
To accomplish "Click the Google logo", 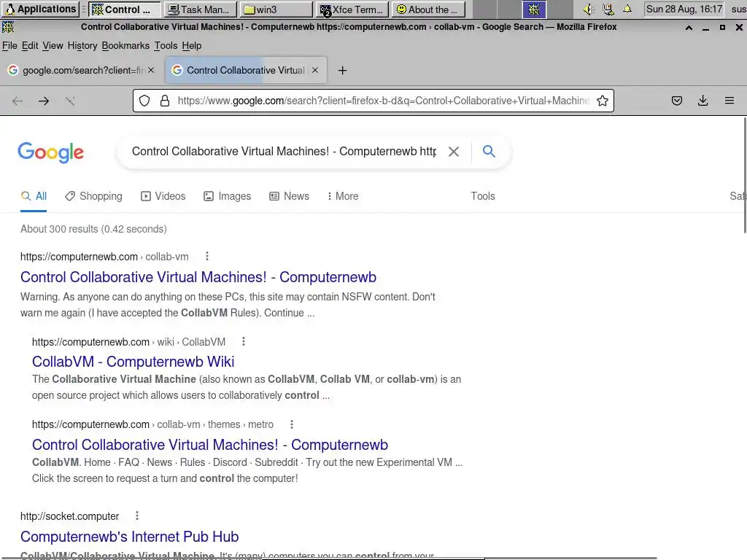I will point(50,152).
